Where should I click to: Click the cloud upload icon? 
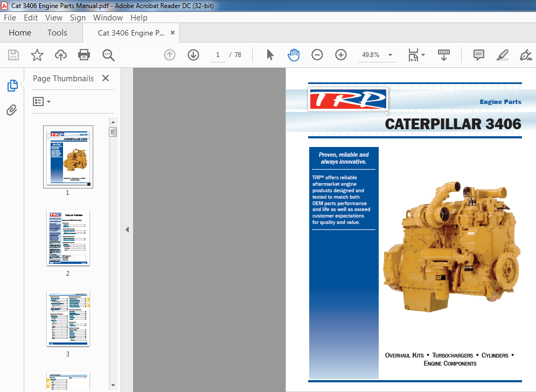point(61,55)
